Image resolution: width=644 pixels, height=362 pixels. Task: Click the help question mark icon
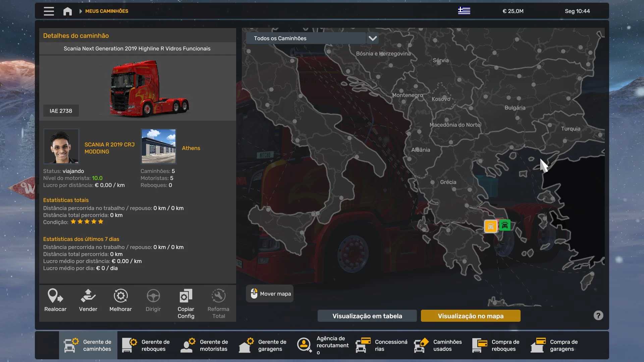(x=598, y=315)
